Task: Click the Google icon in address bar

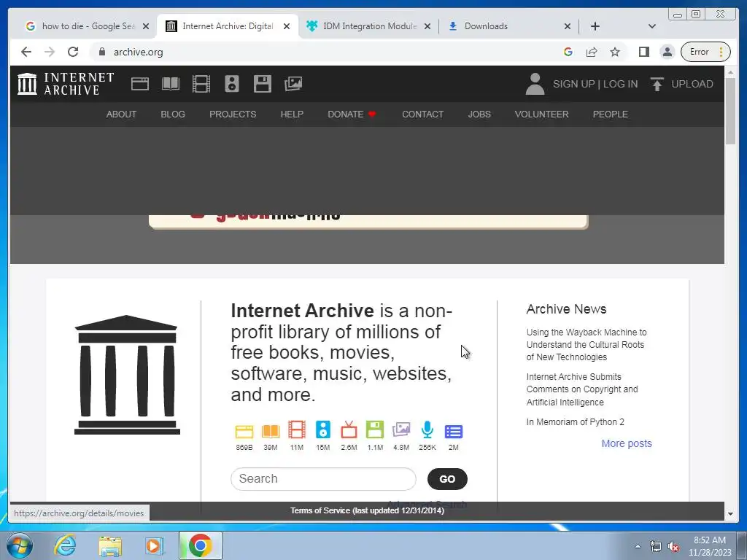Action: (x=568, y=52)
